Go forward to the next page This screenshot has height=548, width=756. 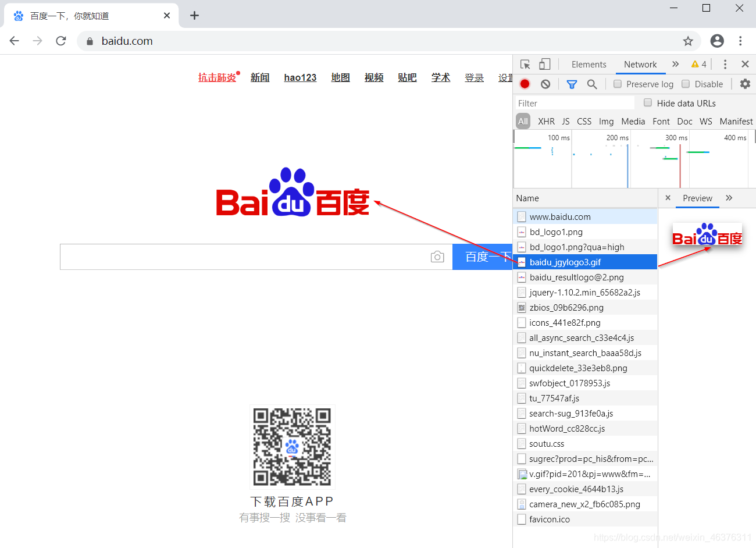click(x=38, y=41)
